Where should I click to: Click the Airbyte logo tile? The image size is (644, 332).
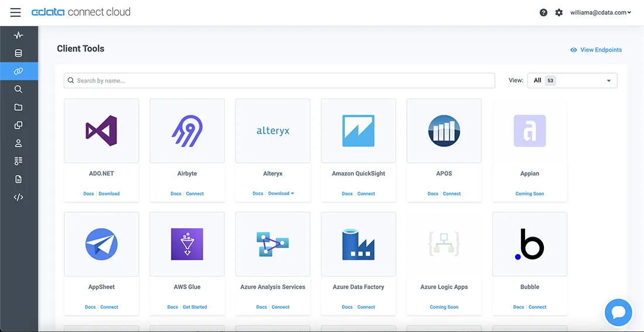coord(187,131)
